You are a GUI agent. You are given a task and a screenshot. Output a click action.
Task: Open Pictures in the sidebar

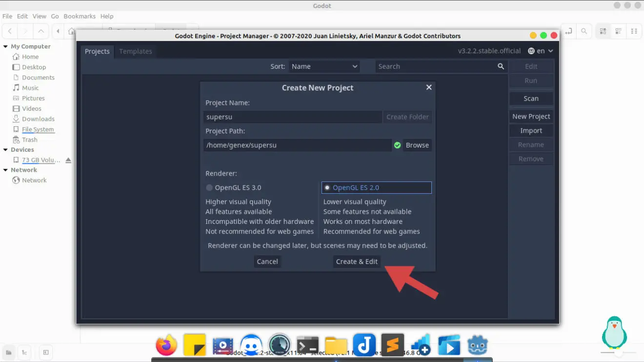point(33,98)
